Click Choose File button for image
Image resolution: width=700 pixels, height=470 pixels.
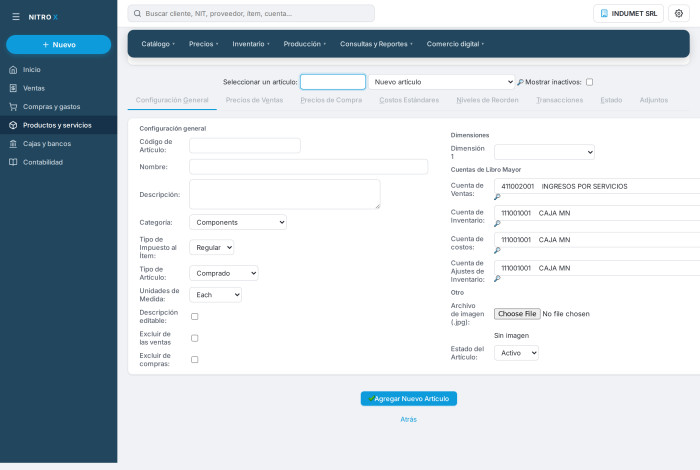(x=517, y=314)
